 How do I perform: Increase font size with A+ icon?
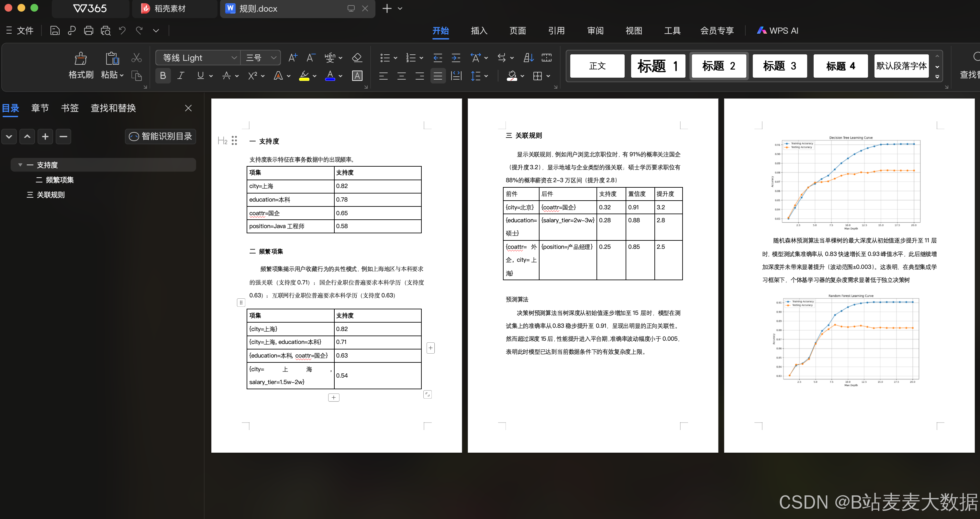pyautogui.click(x=293, y=57)
